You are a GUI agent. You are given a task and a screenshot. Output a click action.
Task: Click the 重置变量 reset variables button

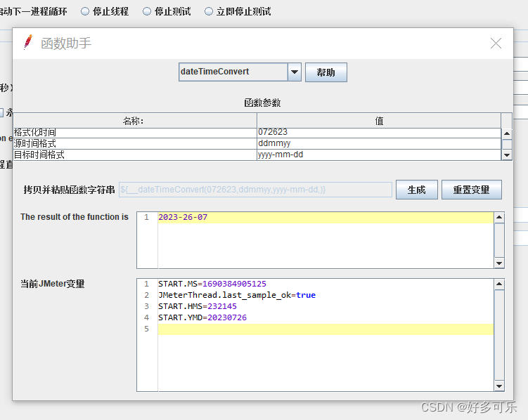pos(472,190)
